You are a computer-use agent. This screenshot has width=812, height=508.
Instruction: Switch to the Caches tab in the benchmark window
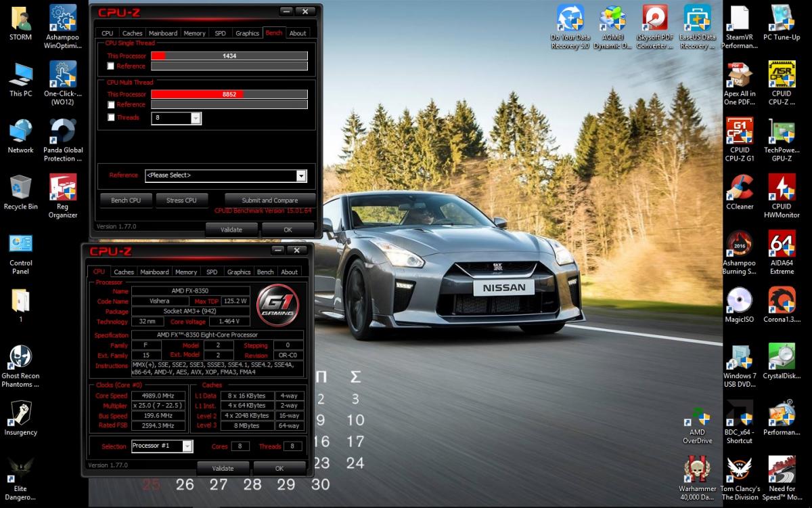coord(133,33)
